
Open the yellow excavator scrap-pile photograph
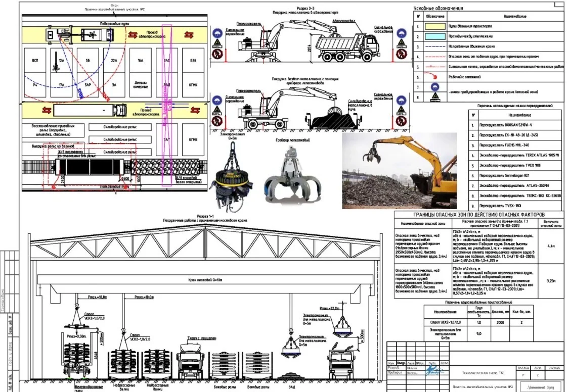[399, 171]
